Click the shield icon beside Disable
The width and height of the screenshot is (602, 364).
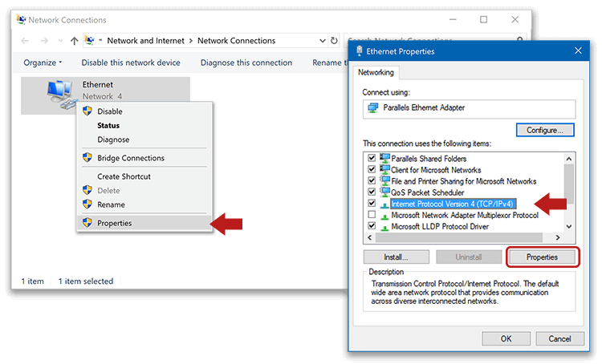click(87, 111)
